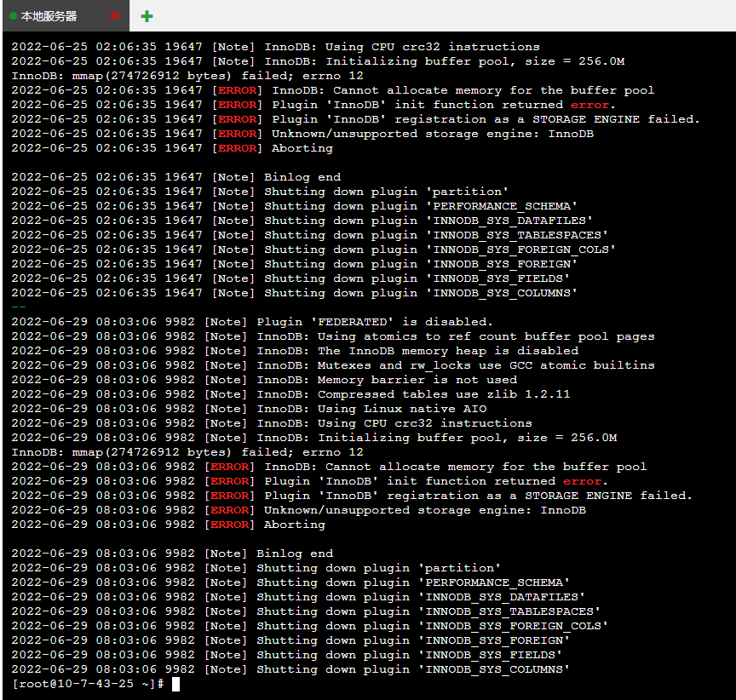Click 'INNODB_SYS_DATAFILES' in the 02:06:35 block
This screenshot has height=700, width=736.
click(x=509, y=221)
